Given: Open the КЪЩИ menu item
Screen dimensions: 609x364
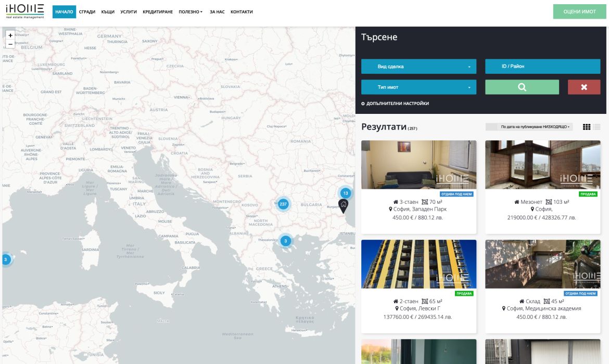Looking at the screenshot, I should (x=108, y=12).
